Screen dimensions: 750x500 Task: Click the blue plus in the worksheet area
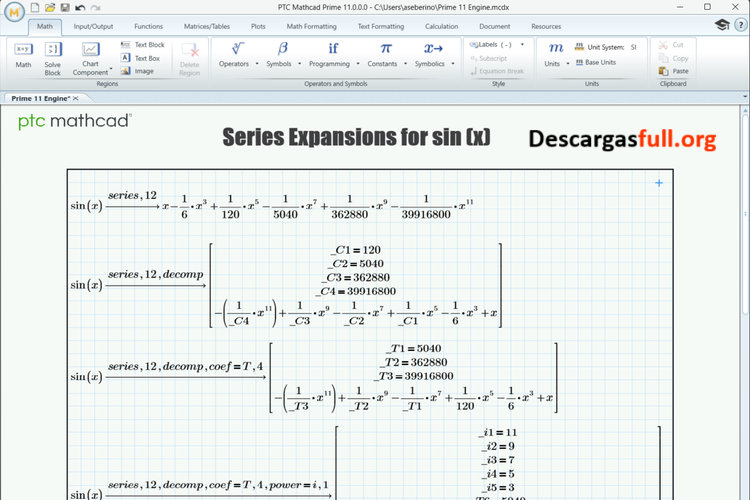(x=659, y=183)
